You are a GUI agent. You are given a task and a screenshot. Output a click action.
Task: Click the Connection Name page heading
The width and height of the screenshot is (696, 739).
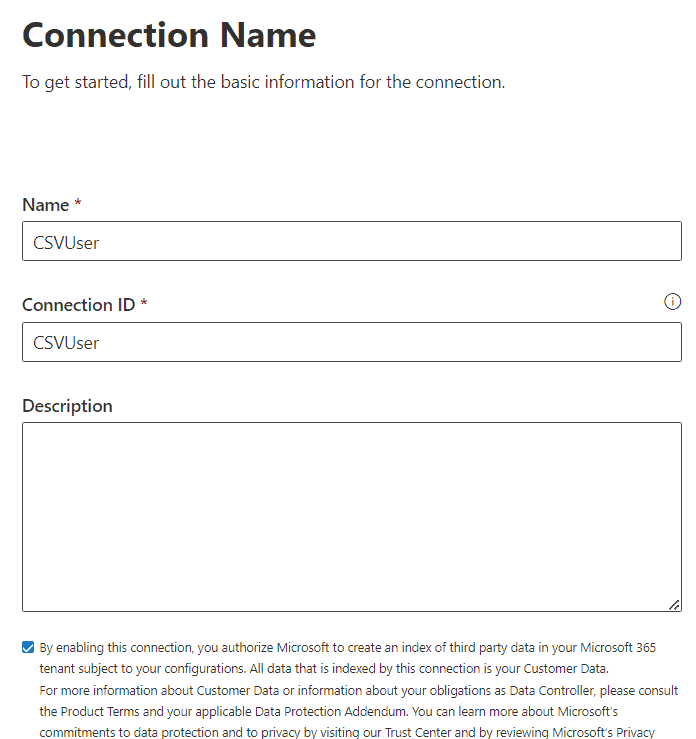169,35
